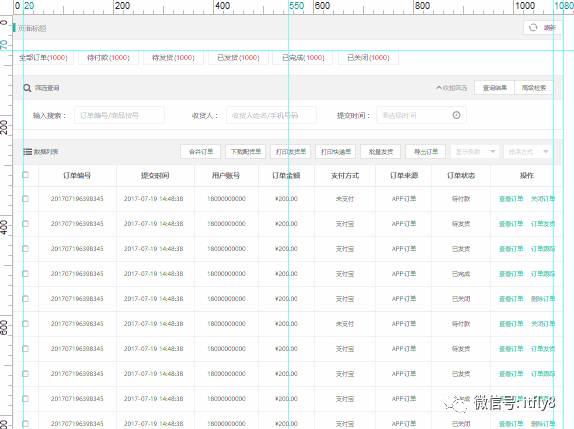Click the 订单金额 column header

click(x=286, y=176)
